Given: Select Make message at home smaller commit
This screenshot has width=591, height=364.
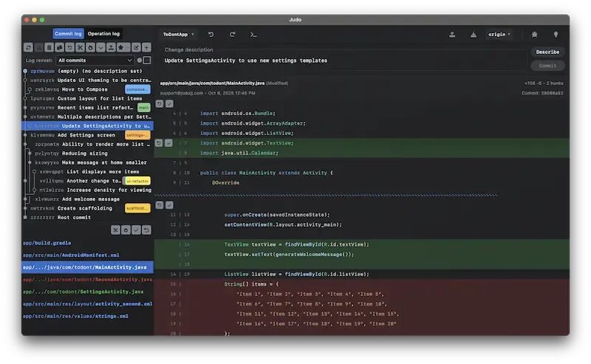Looking at the screenshot, I should click(88, 162).
